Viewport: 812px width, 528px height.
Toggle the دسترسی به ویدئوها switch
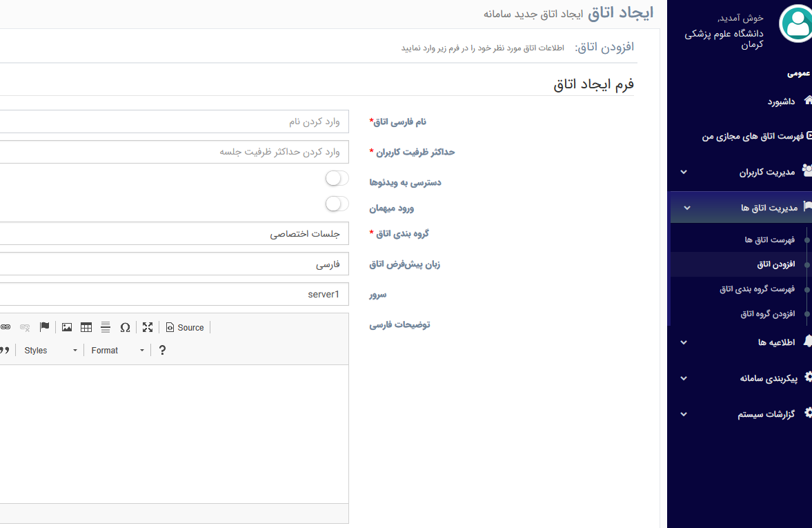pos(337,179)
